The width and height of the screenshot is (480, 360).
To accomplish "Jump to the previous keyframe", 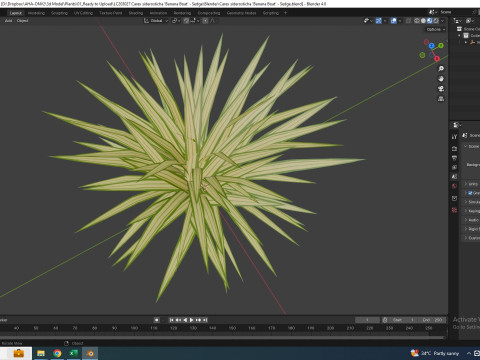I will (x=178, y=320).
